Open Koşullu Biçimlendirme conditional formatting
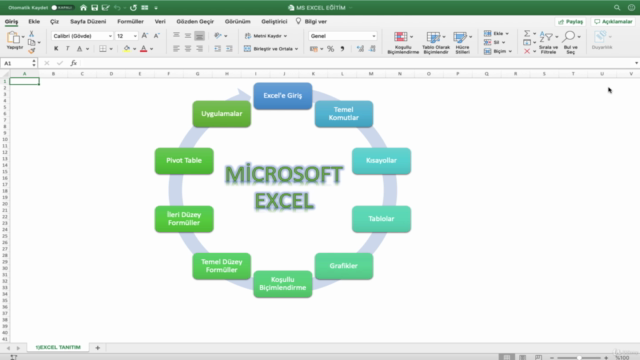 pos(403,42)
